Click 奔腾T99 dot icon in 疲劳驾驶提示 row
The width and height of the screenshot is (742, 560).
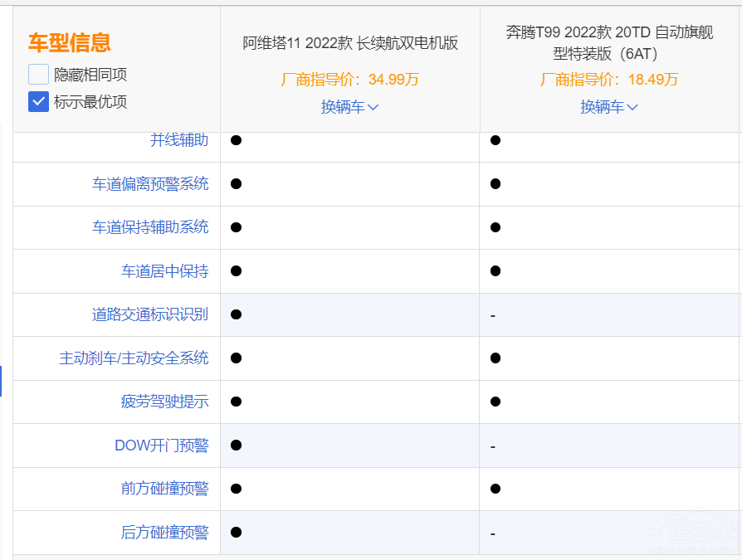coord(495,402)
